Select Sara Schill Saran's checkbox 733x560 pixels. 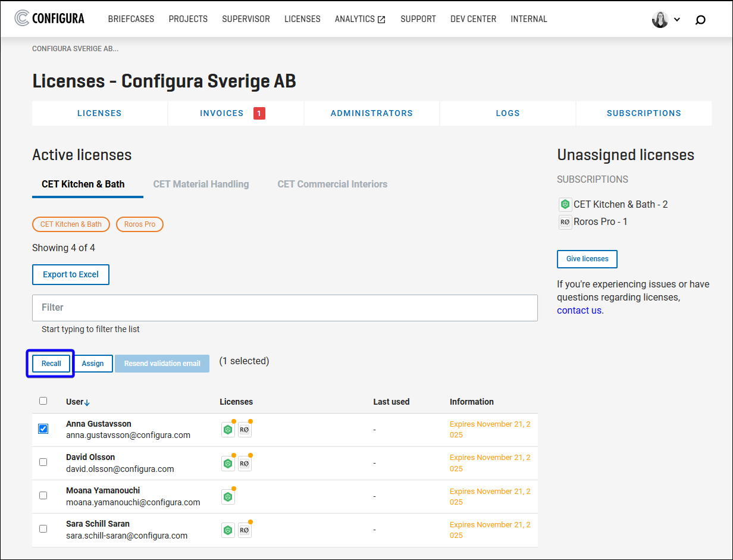[43, 528]
